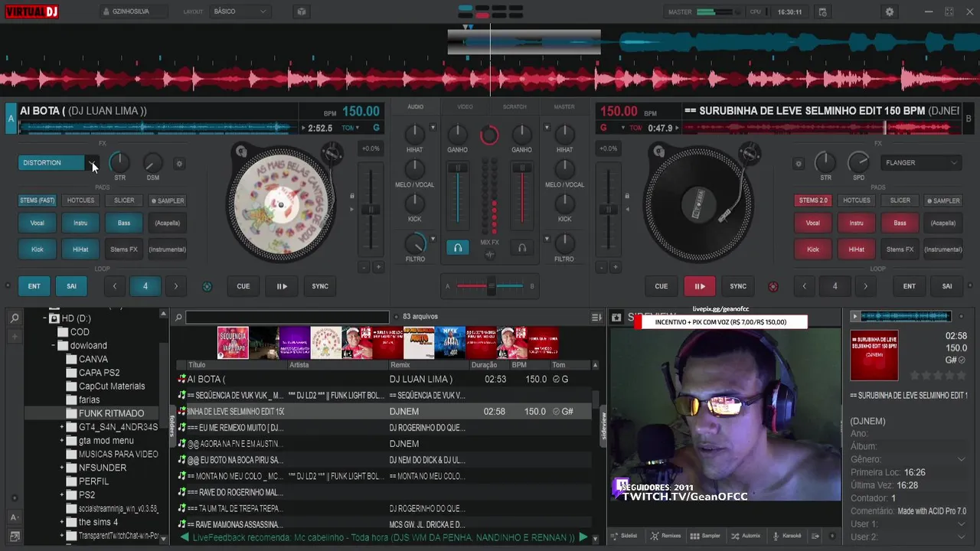Click loop SAI button on deck B

(x=947, y=286)
